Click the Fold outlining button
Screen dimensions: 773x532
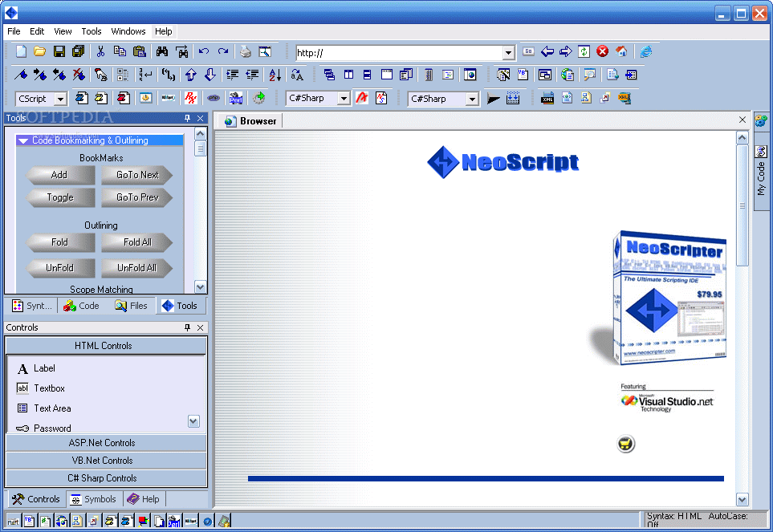click(59, 242)
